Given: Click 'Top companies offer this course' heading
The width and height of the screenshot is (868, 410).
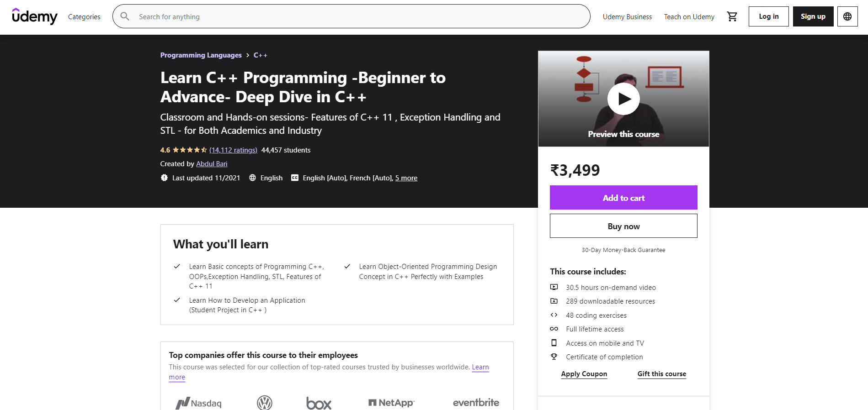Looking at the screenshot, I should tap(263, 355).
